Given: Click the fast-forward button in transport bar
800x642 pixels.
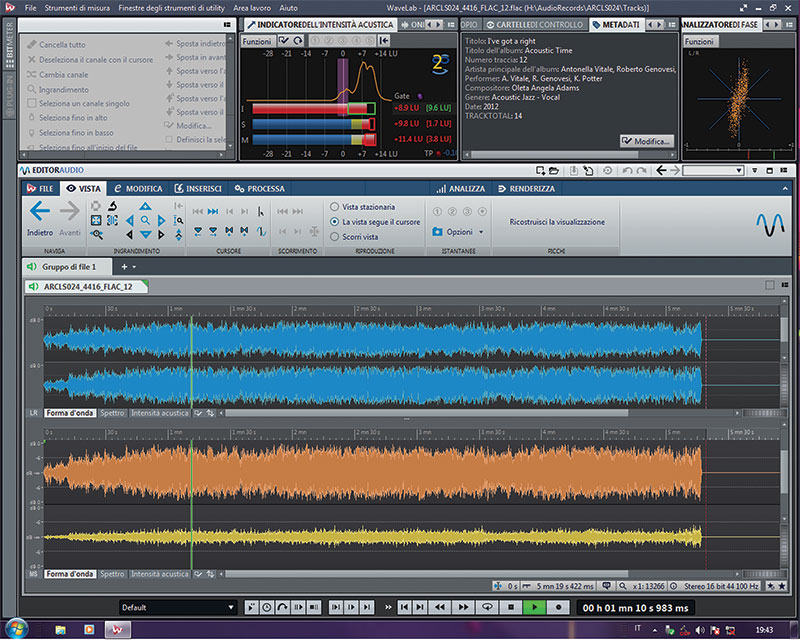Looking at the screenshot, I should [465, 607].
